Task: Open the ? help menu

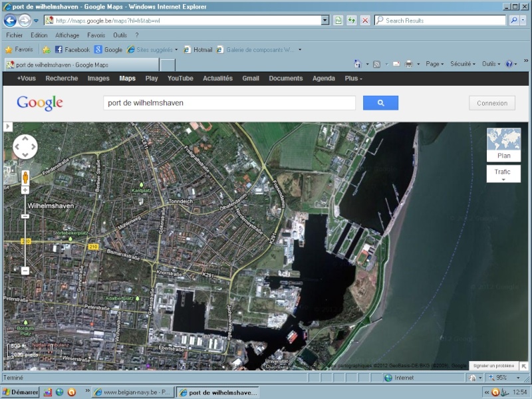Action: pyautogui.click(x=137, y=35)
